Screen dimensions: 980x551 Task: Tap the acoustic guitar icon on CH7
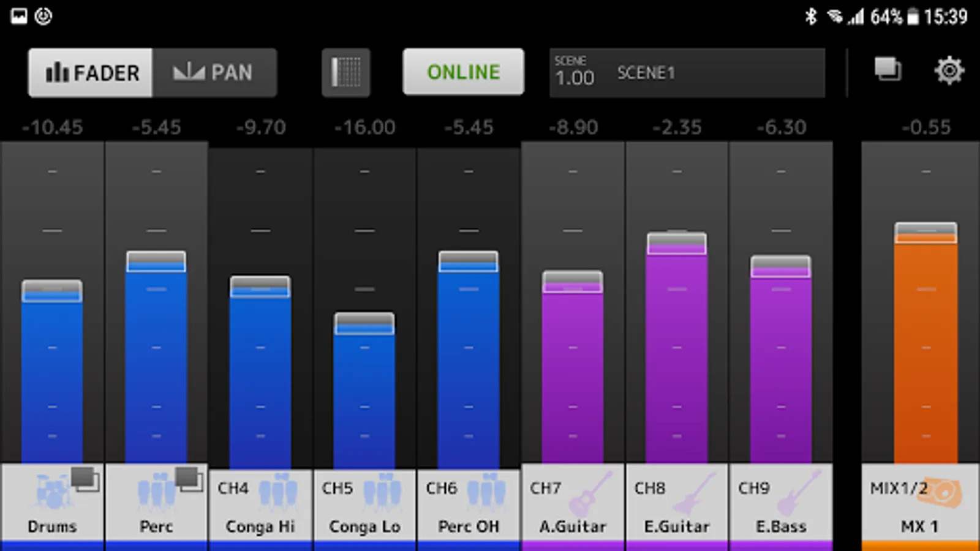click(x=590, y=493)
